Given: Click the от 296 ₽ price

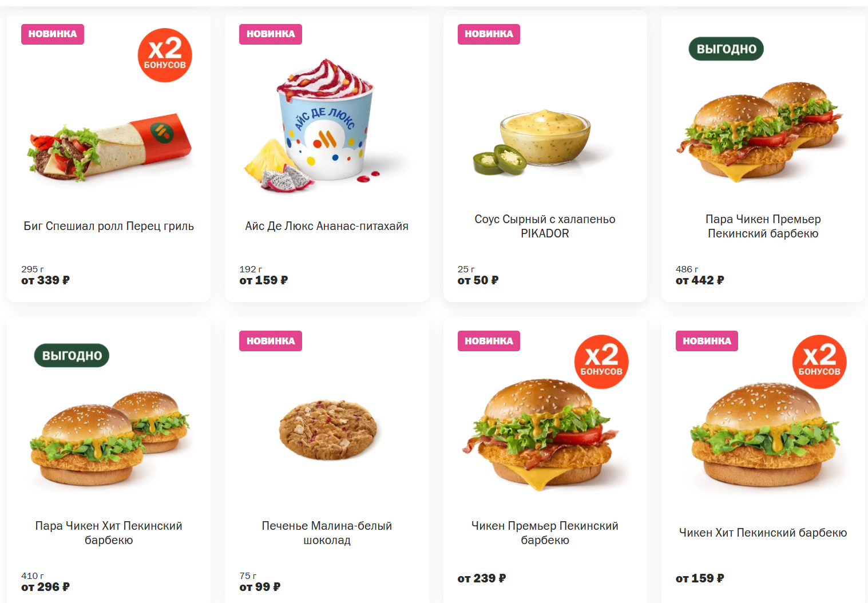Looking at the screenshot, I should 45,587.
